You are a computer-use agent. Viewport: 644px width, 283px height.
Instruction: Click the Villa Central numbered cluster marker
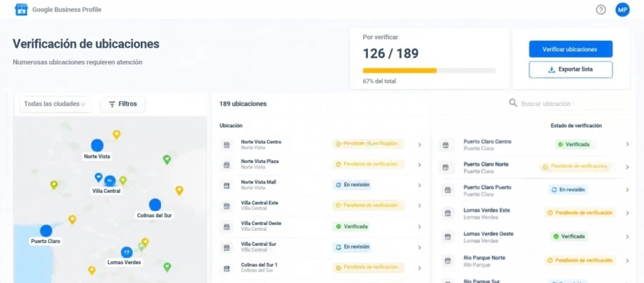tap(109, 181)
